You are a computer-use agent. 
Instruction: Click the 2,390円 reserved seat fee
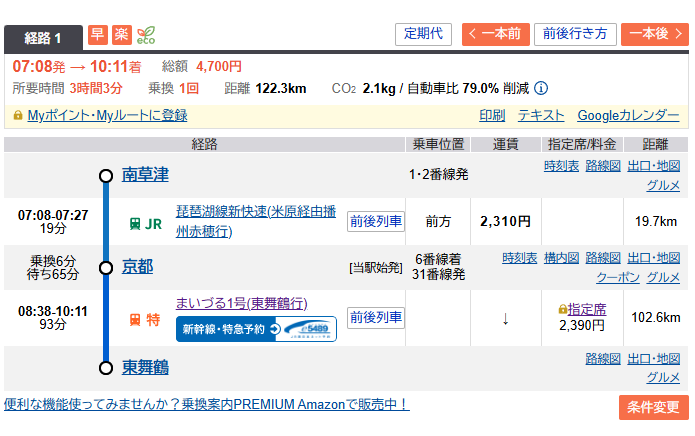[582, 326]
